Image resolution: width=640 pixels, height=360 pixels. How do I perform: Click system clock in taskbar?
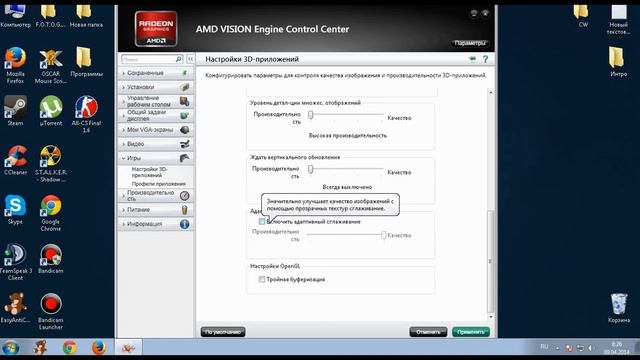click(616, 348)
